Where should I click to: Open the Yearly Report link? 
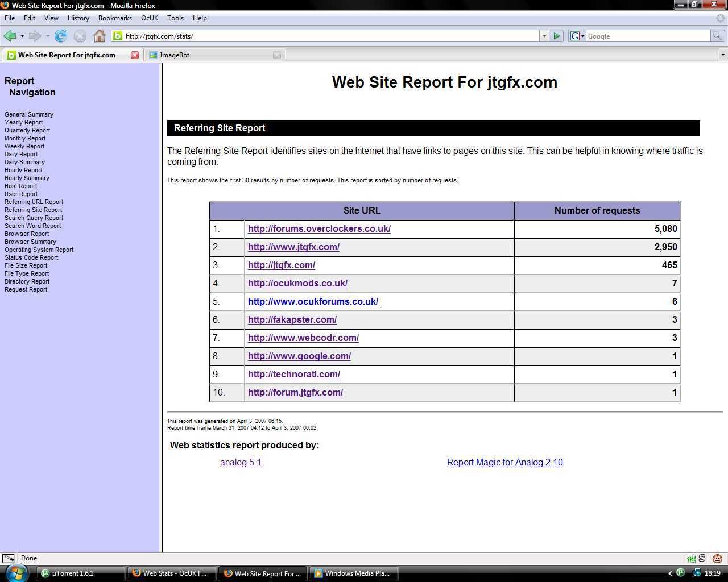click(24, 122)
